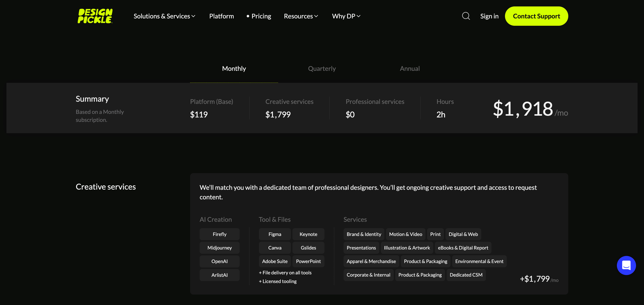Open the Why DP dropdown
Screen dimensions: 644x305
tap(346, 16)
